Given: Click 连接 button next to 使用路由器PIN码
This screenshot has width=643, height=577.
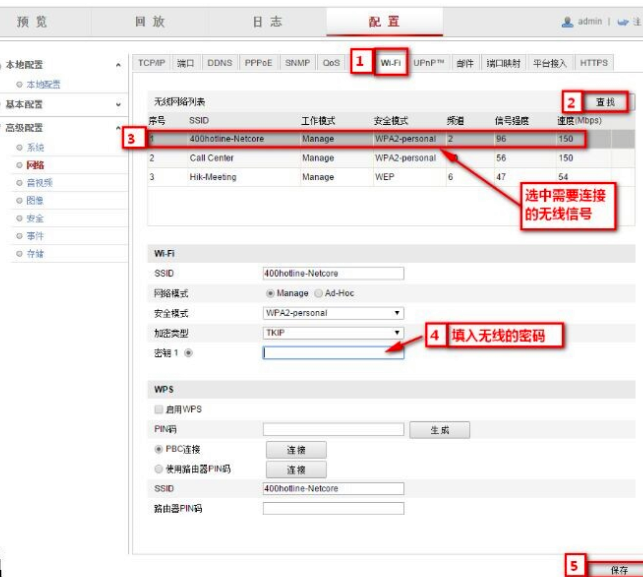Looking at the screenshot, I should (x=296, y=470).
